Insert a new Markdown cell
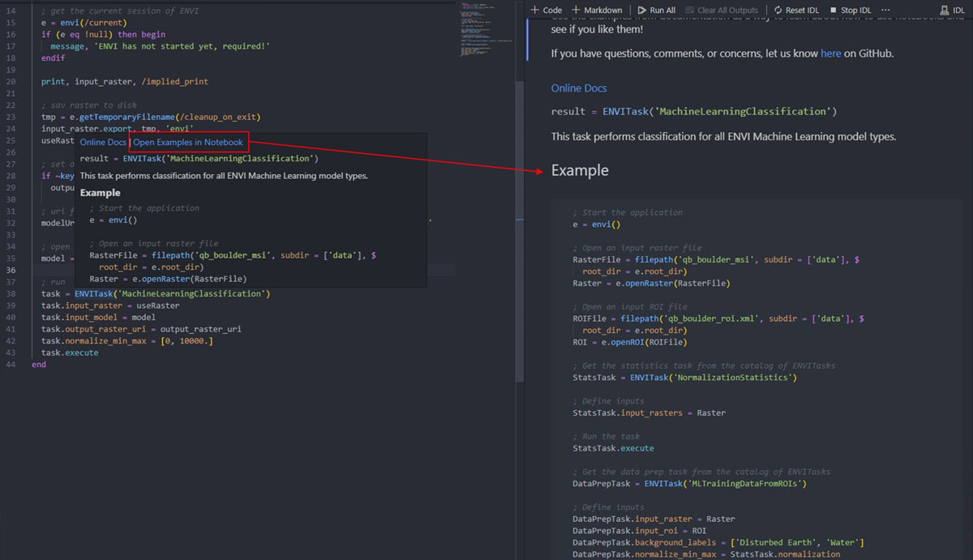Viewport: 973px width, 560px height. pos(598,10)
